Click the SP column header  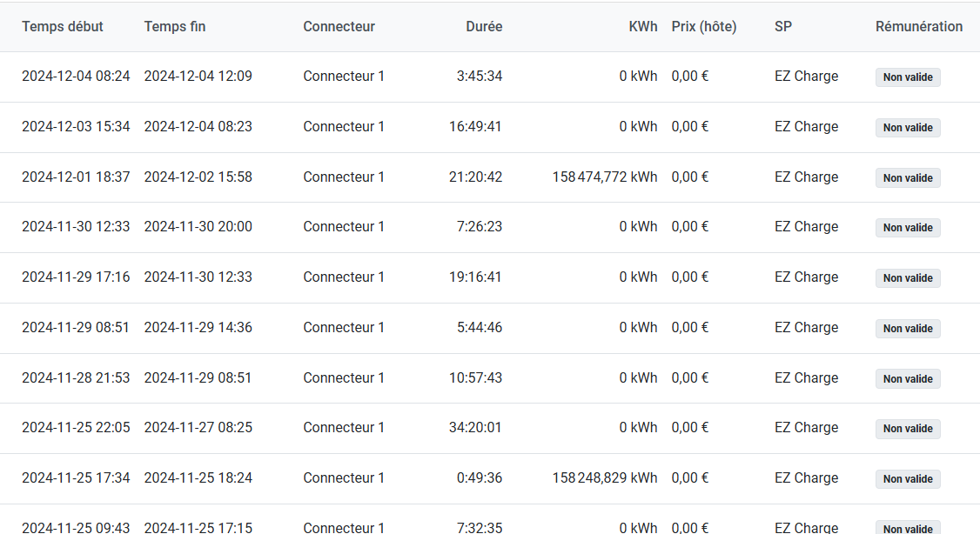pyautogui.click(x=783, y=27)
